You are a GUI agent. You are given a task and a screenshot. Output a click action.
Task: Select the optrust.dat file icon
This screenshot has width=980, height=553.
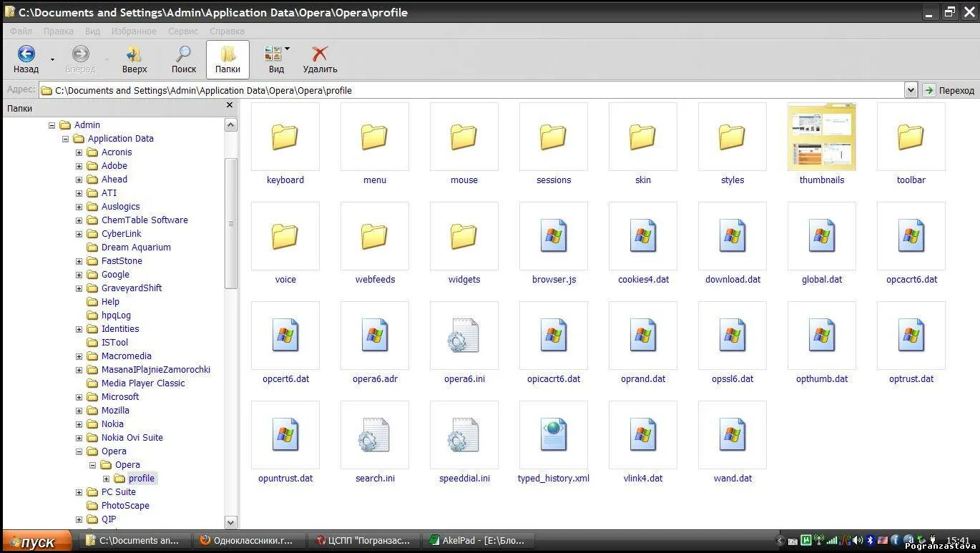911,335
